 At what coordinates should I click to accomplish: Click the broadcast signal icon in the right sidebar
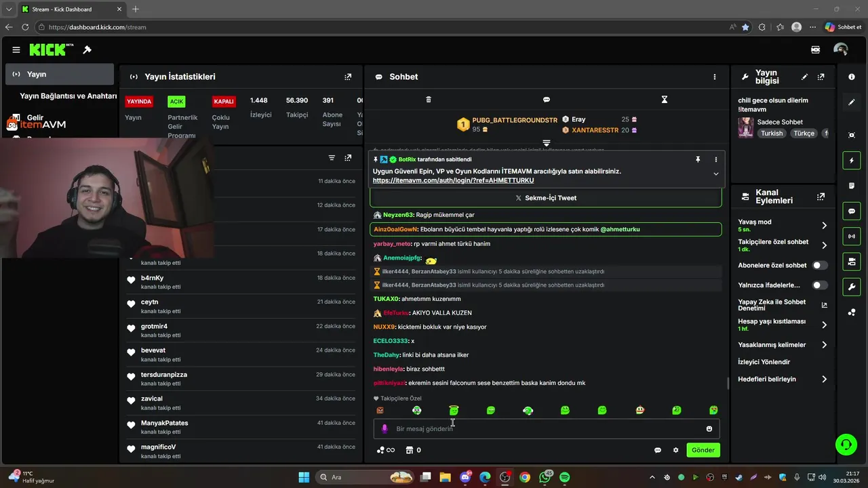click(852, 237)
